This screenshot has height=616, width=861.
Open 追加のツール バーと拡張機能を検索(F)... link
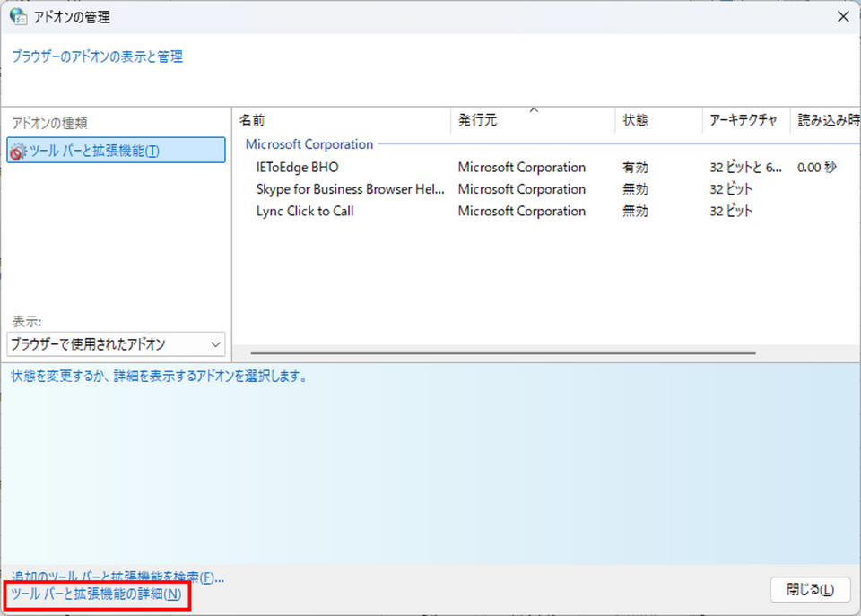[117, 577]
